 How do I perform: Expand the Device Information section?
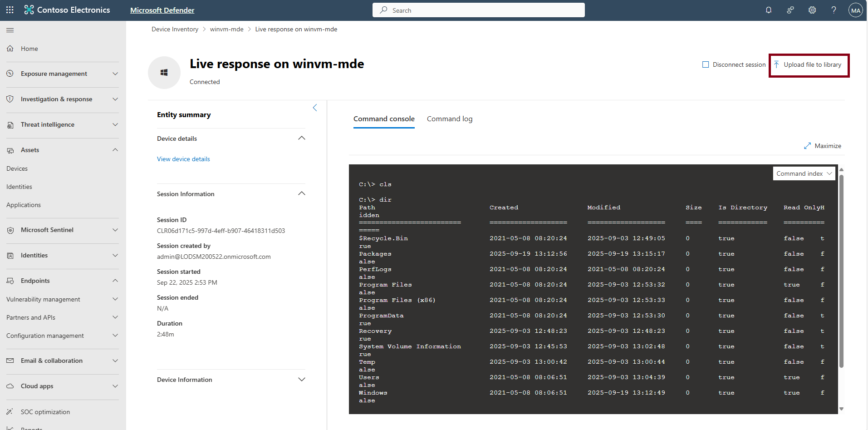302,379
